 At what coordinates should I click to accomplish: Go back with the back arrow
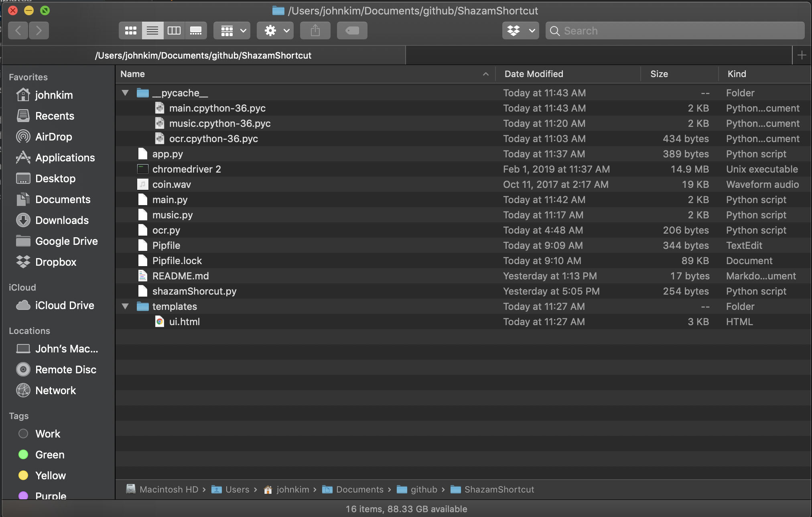18,31
